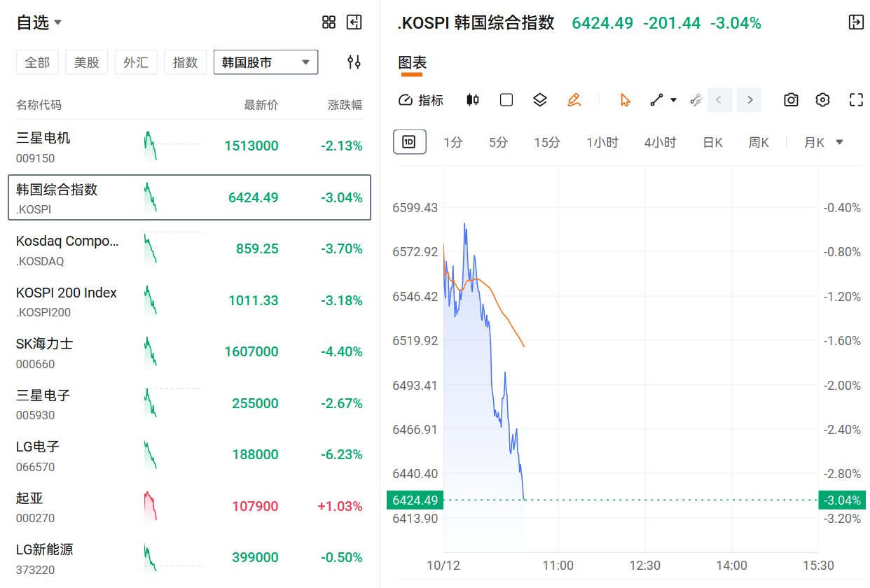Select Kosdaq Composite row
Screen dimensions: 870x588
click(x=189, y=249)
